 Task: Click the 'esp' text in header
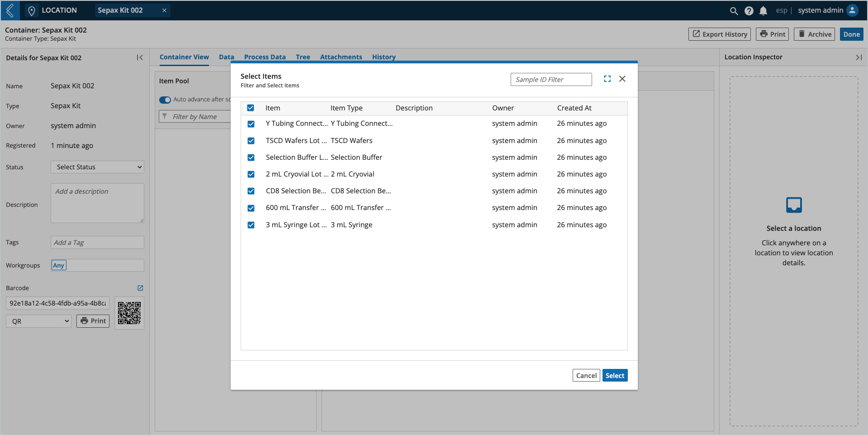[x=782, y=10]
